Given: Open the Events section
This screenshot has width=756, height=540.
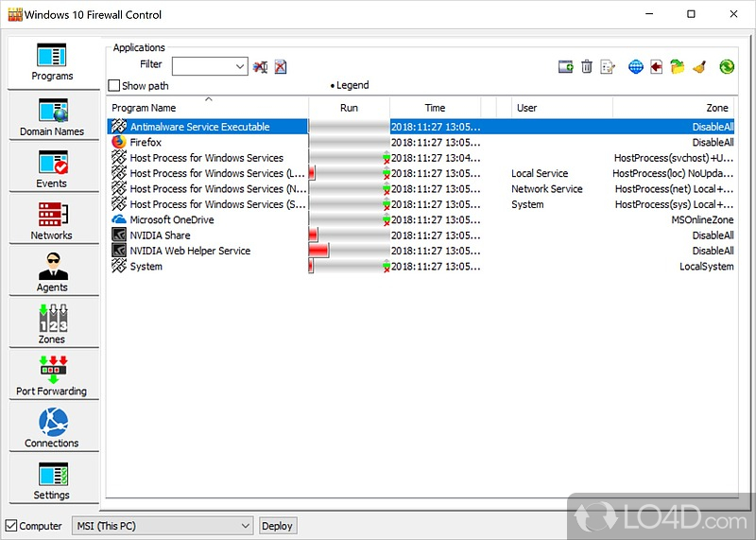Looking at the screenshot, I should coord(54,168).
